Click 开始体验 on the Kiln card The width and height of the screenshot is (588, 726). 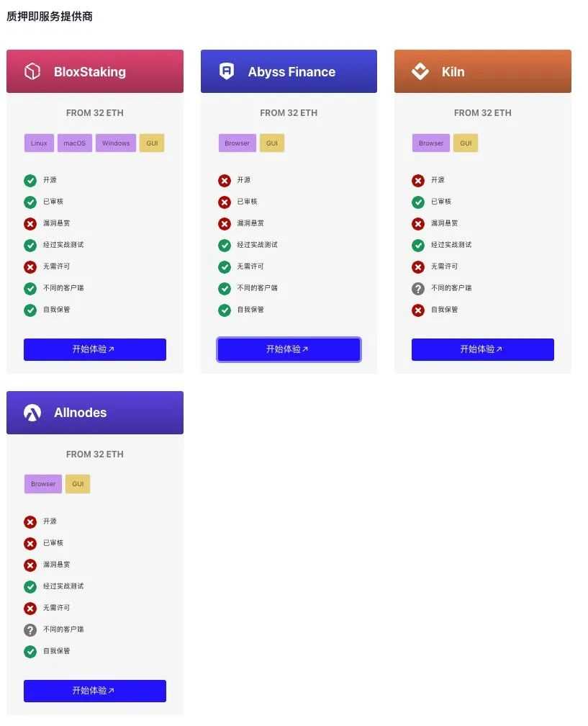pos(482,349)
